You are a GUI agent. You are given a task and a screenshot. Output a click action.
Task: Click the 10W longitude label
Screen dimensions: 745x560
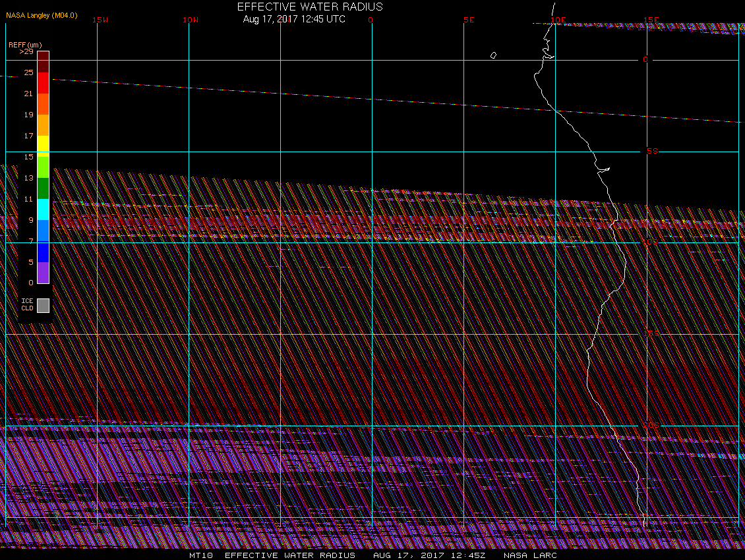coord(190,20)
